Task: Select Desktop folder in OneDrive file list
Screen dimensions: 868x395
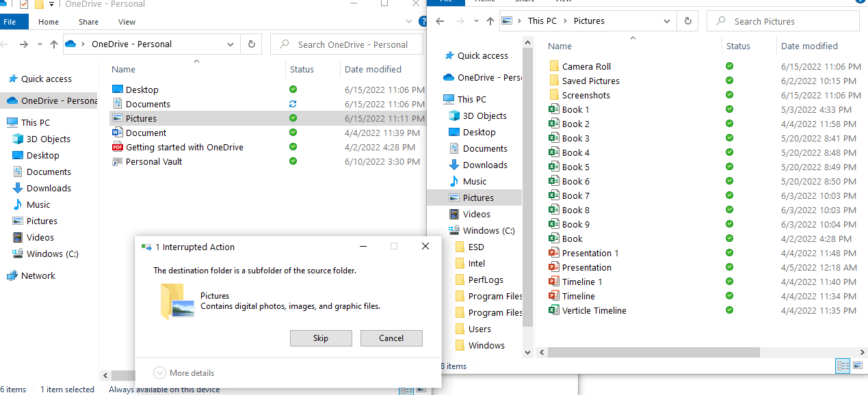Action: tap(142, 90)
